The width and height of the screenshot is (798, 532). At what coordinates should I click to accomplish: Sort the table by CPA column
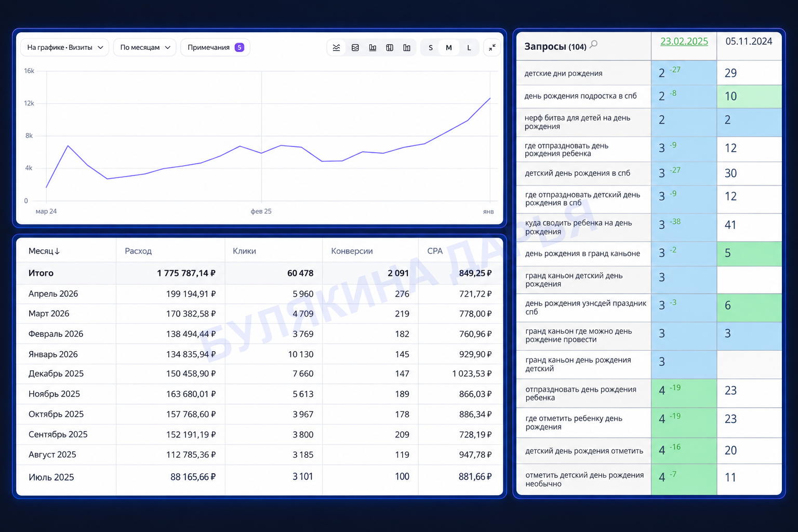pyautogui.click(x=435, y=251)
